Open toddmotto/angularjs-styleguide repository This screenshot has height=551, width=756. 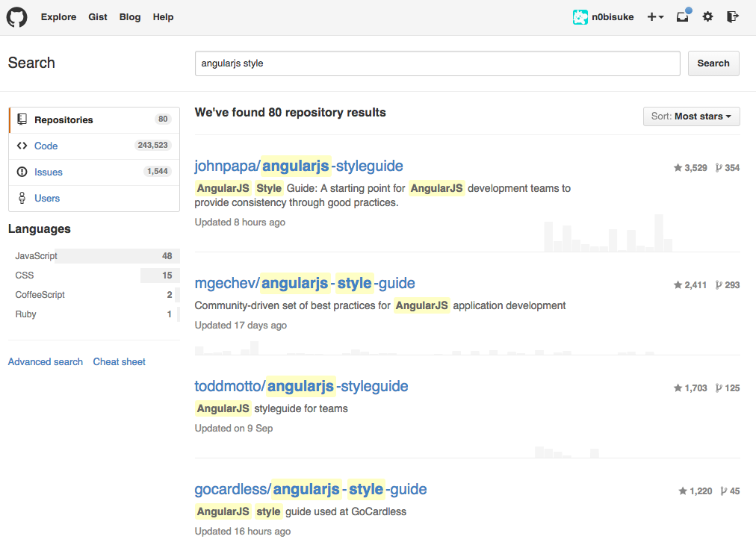[x=301, y=386]
